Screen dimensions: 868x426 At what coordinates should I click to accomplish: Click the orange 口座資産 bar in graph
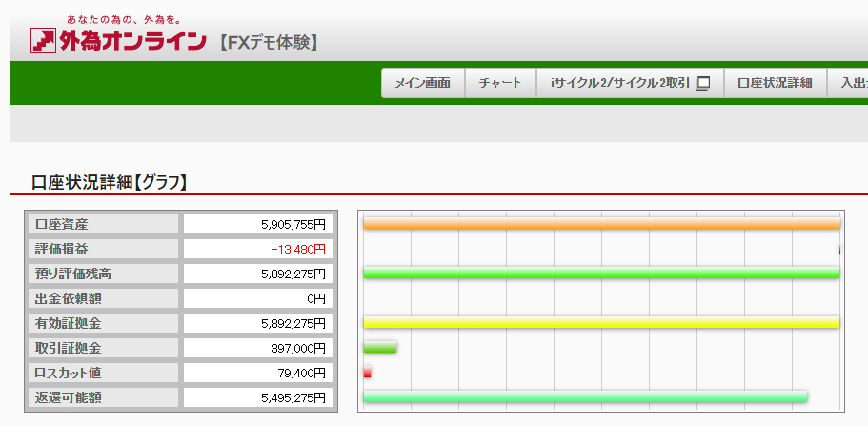[600, 224]
